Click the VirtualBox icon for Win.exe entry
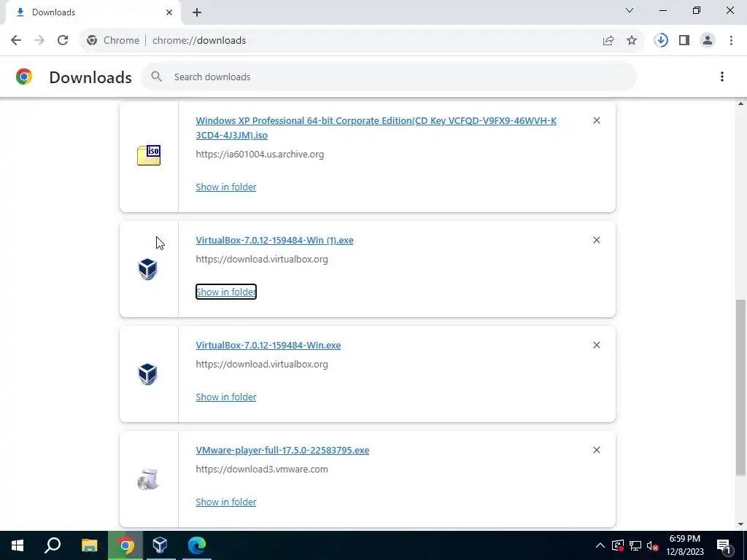 147,374
